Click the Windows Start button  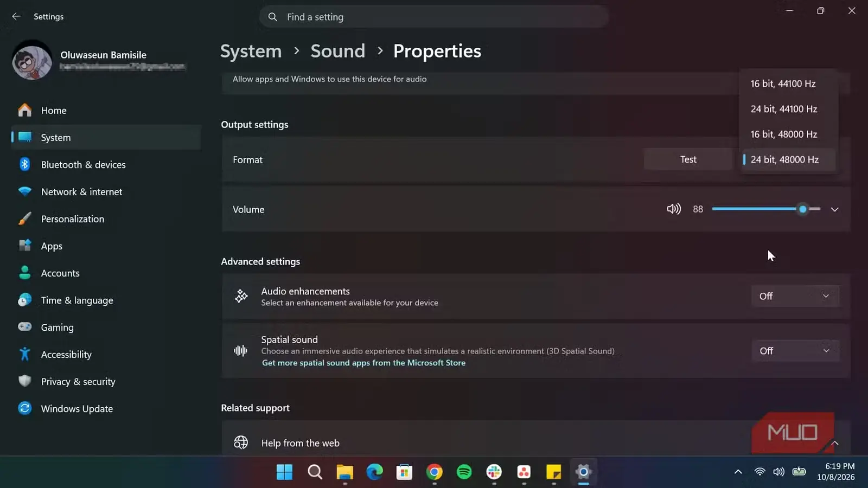pyautogui.click(x=284, y=472)
